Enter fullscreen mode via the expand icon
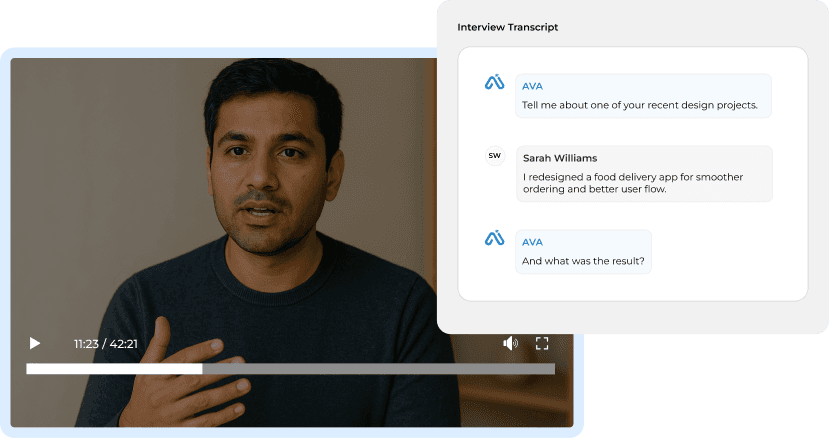Image resolution: width=829 pixels, height=438 pixels. (542, 344)
